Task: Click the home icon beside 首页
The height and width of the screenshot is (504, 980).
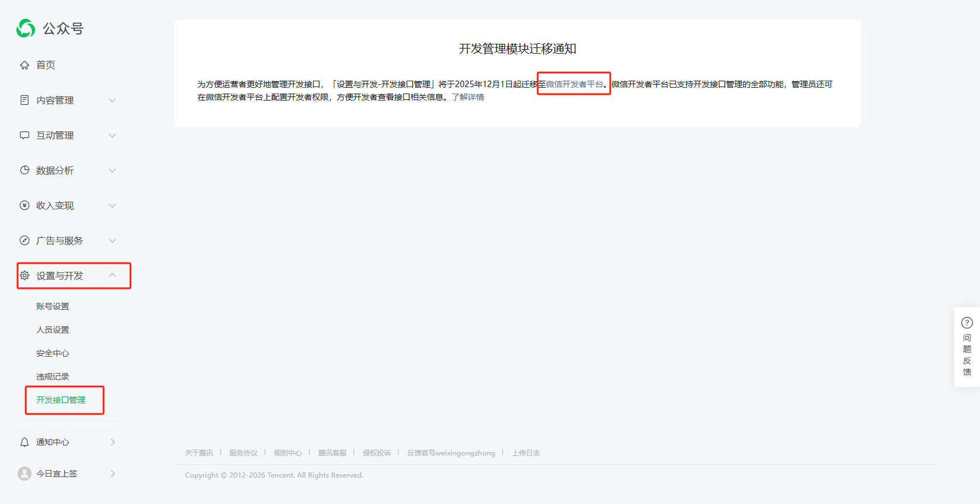Action: [25, 65]
